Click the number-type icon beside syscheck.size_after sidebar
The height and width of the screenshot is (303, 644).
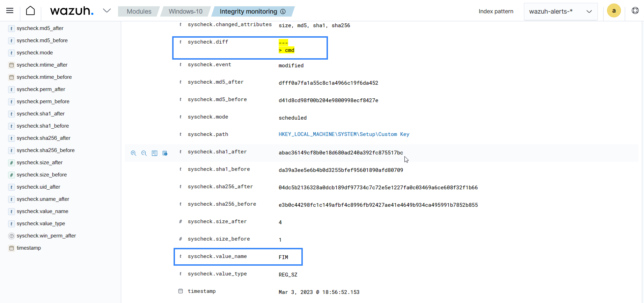[12, 163]
